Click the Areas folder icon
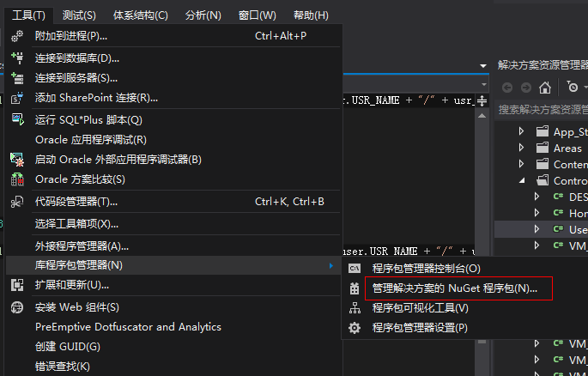Viewport: 588px width, 376px height. point(543,148)
